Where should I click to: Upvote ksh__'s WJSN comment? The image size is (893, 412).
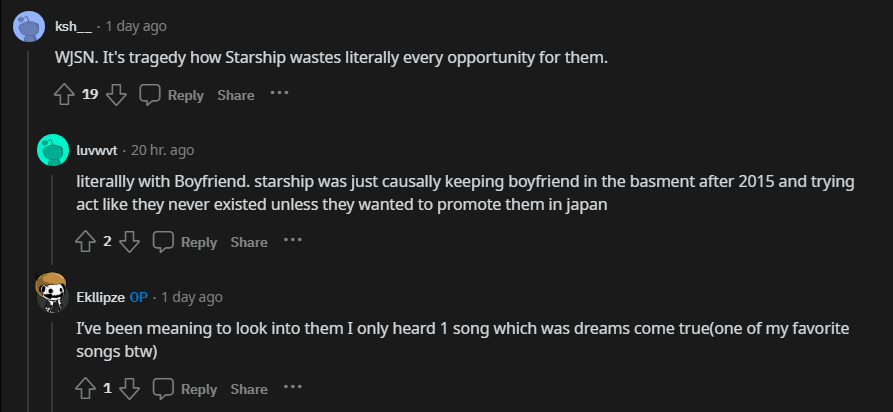[65, 95]
